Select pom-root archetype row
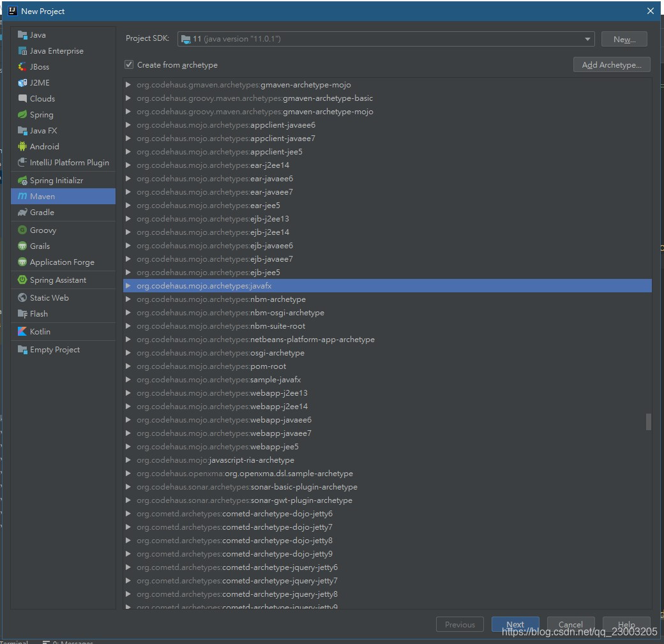Viewport: 664px width, 644px height. coord(387,366)
